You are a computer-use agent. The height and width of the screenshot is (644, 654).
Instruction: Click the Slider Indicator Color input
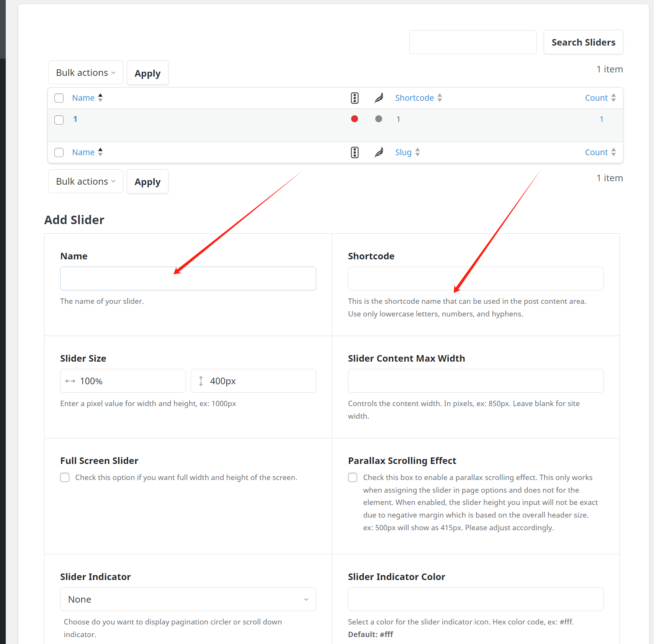coord(476,599)
